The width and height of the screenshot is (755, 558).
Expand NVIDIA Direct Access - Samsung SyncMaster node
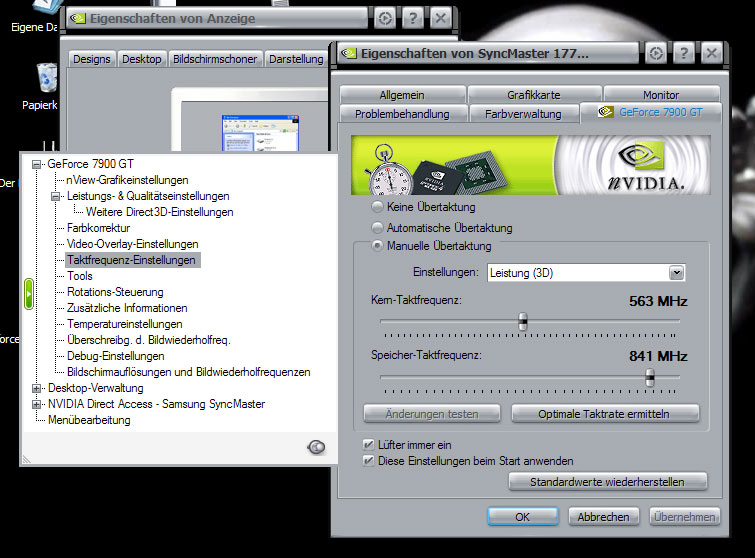pos(36,404)
